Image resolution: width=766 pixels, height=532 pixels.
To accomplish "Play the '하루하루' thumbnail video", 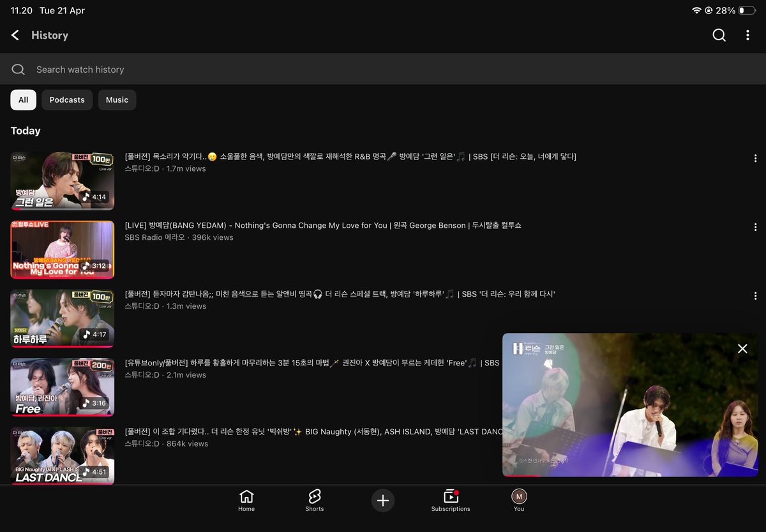I will coord(63,319).
